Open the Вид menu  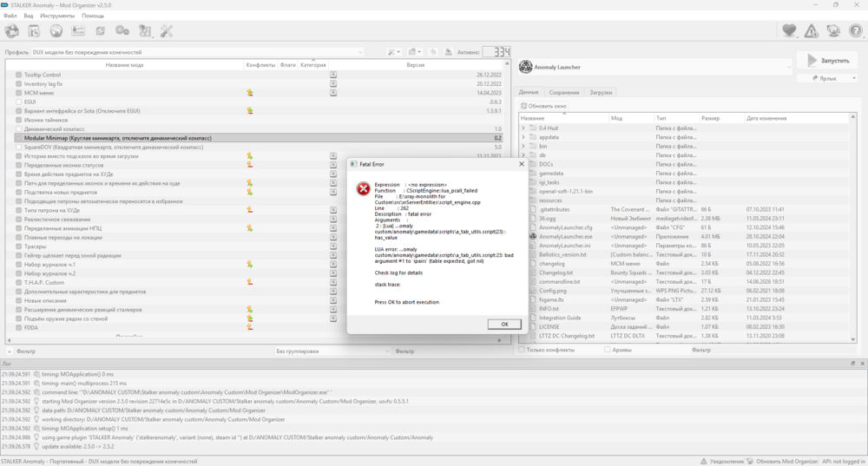[29, 16]
